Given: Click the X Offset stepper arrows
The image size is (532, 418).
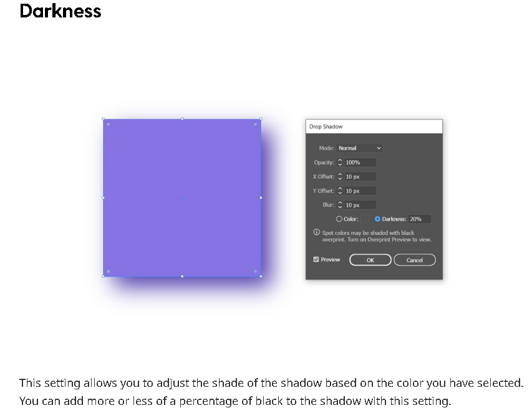Looking at the screenshot, I should point(340,177).
